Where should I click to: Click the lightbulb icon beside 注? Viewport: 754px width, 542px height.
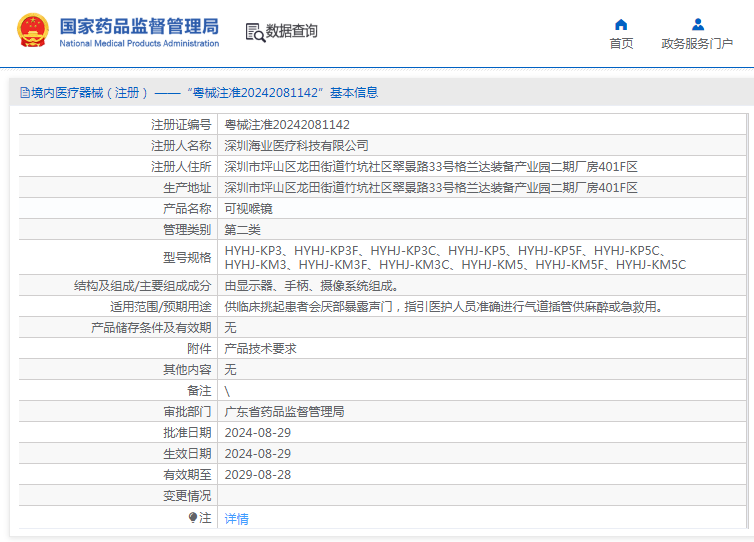[x=193, y=517]
